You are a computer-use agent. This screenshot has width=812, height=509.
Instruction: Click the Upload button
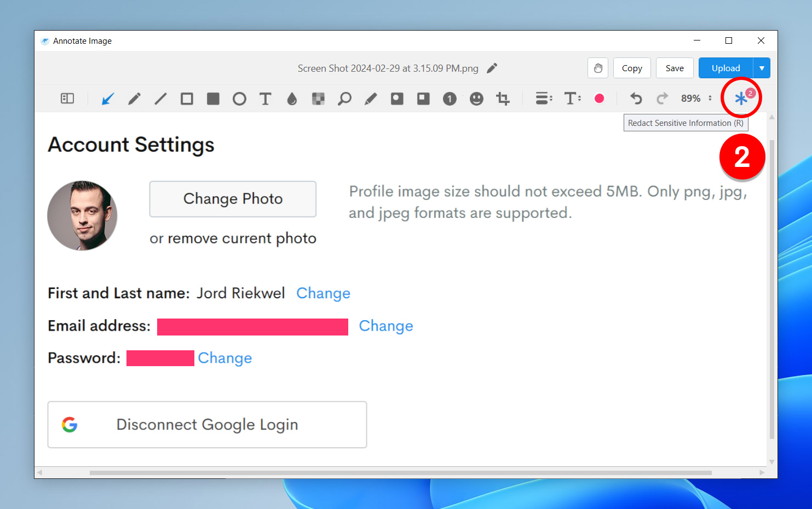(726, 68)
